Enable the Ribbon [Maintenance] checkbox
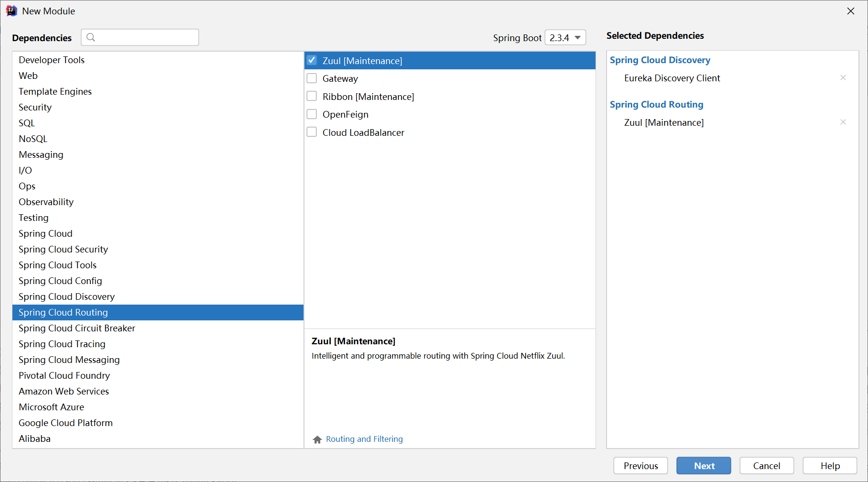Viewport: 868px width, 482px height. point(312,96)
